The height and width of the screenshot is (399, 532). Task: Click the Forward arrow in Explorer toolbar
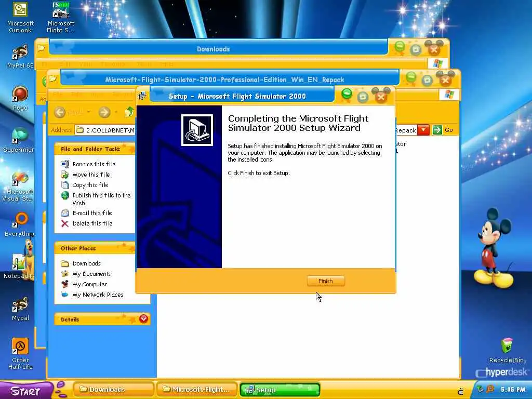coord(104,112)
